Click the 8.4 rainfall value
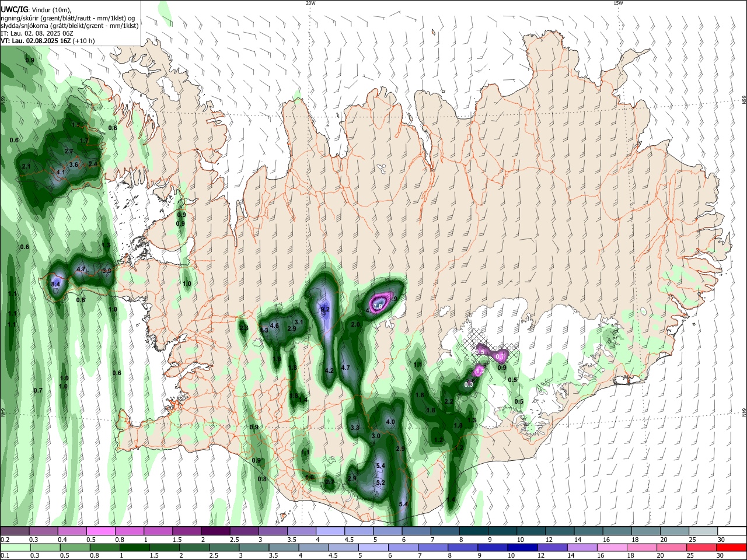747x560 pixels. pos(56,284)
